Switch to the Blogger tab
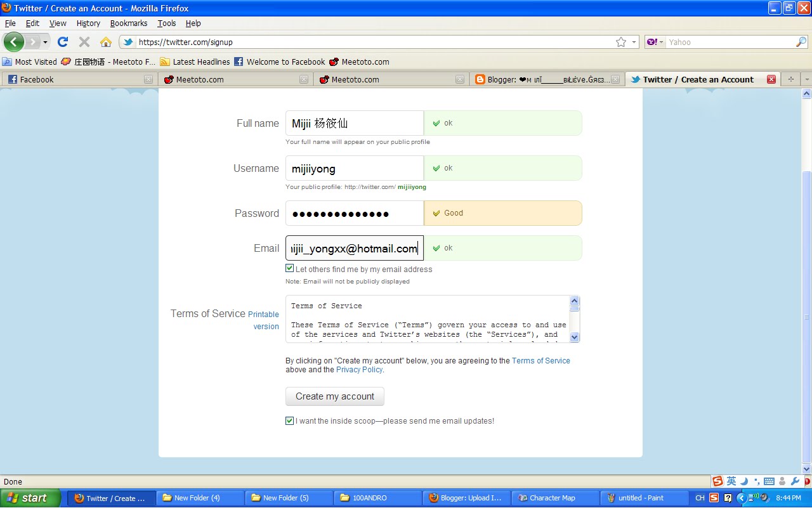 pyautogui.click(x=547, y=79)
